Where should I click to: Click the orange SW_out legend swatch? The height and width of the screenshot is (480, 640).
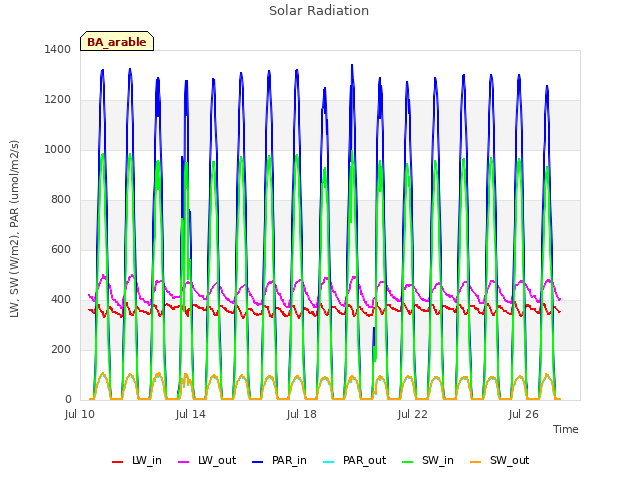point(476,462)
